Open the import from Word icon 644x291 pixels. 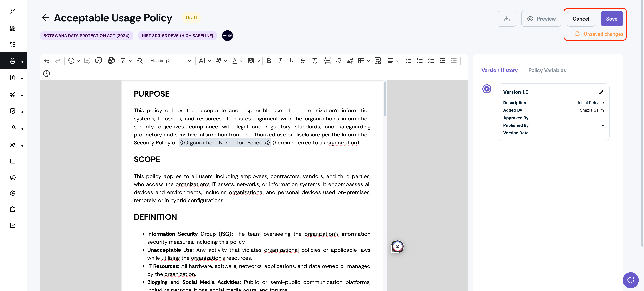111,61
